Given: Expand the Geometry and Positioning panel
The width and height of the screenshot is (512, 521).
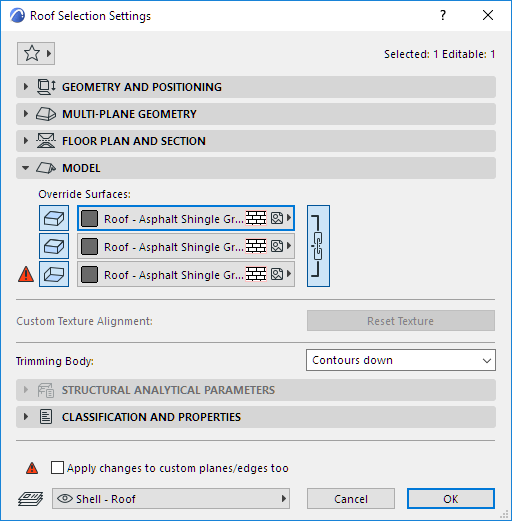Looking at the screenshot, I should pos(256,87).
